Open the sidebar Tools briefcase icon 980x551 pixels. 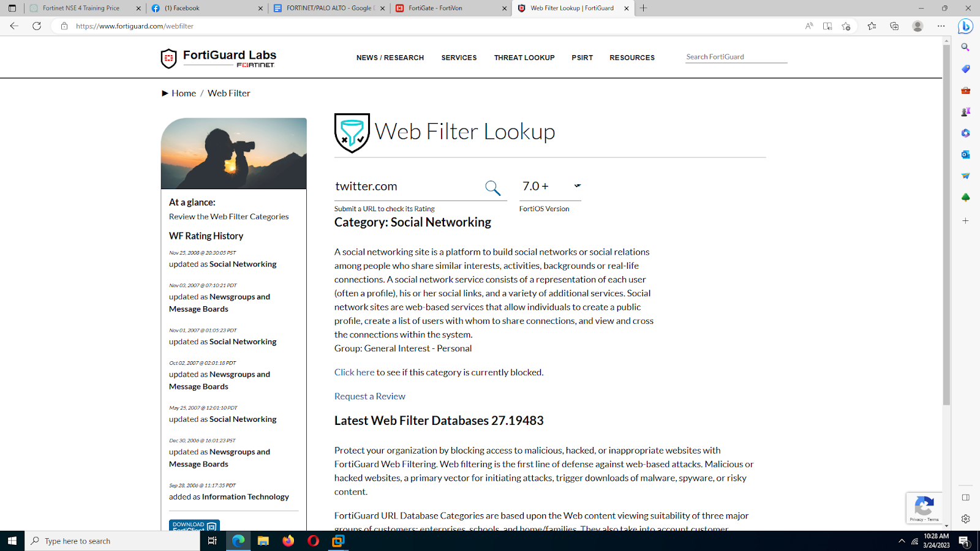pos(965,90)
